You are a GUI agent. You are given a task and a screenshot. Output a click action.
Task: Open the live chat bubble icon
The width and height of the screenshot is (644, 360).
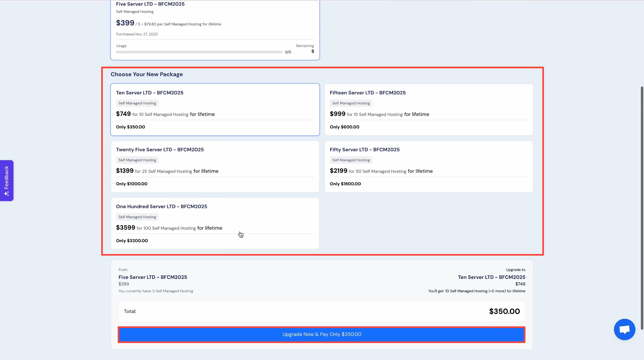pyautogui.click(x=624, y=329)
